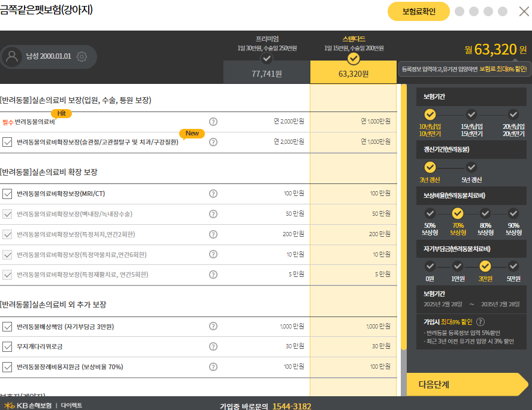
Task: Click 남성 2000.01.01 profile info
Action: click(49, 56)
